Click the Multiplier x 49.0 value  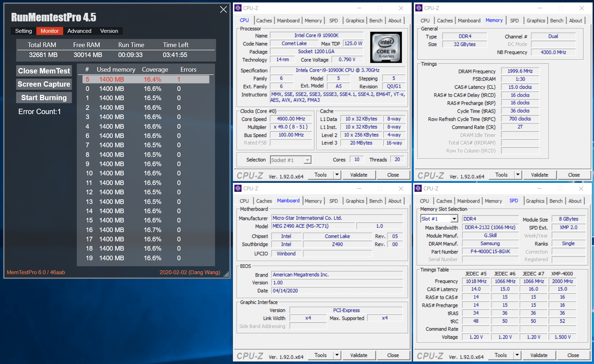(x=291, y=127)
